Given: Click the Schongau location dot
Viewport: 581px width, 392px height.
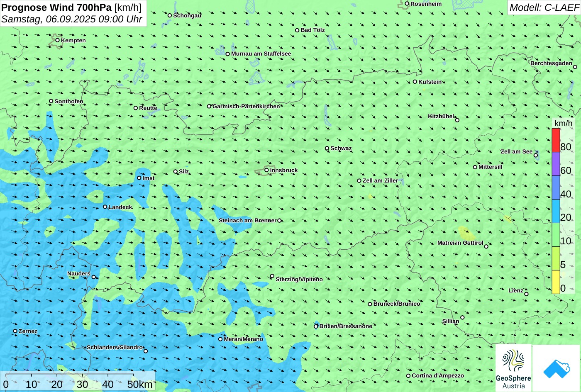Looking at the screenshot, I should click(x=170, y=15).
